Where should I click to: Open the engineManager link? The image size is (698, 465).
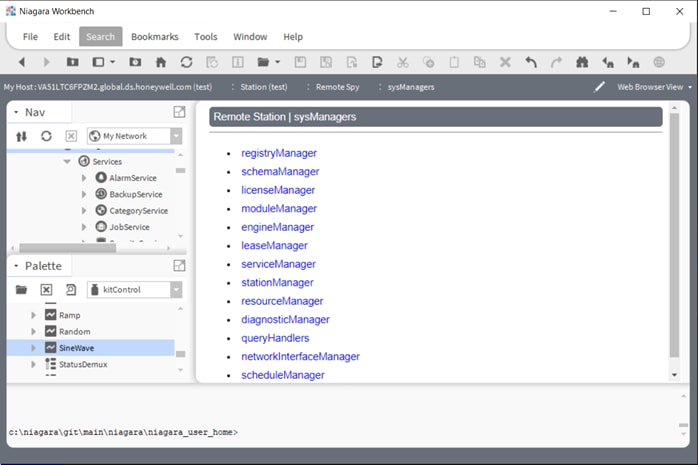277,227
